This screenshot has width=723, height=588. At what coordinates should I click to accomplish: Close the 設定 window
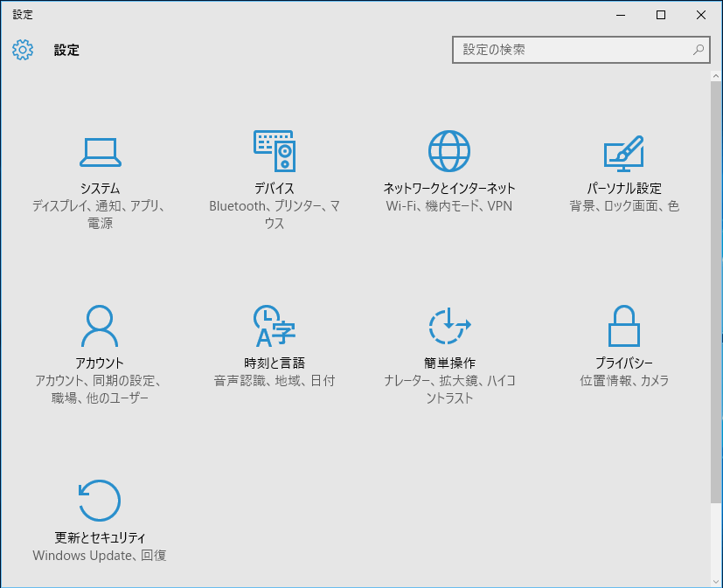pyautogui.click(x=701, y=15)
